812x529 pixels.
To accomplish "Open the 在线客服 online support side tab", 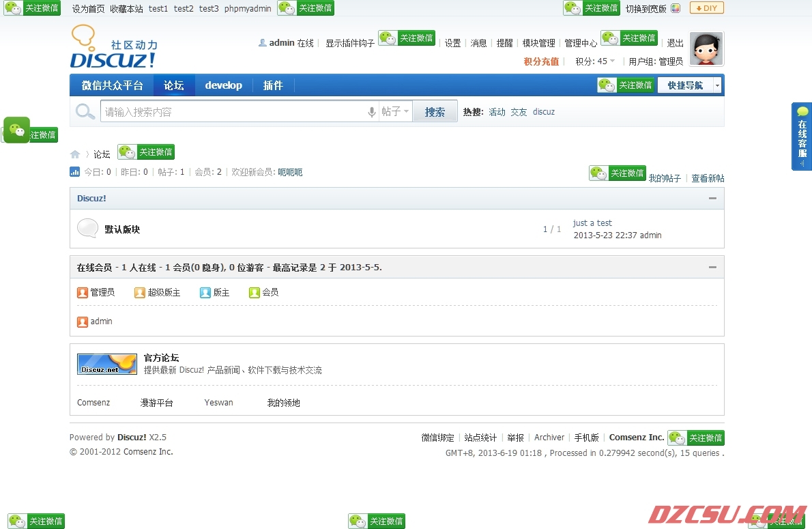I will click(x=802, y=137).
